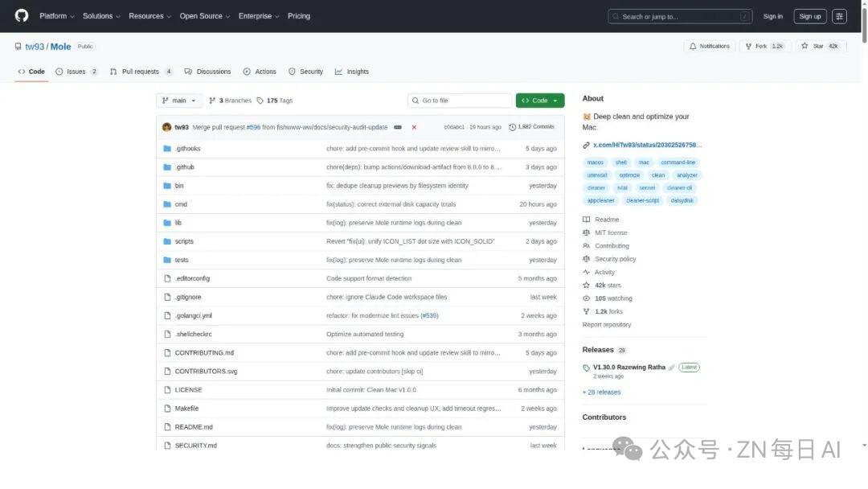Click the Sign up button
The height and width of the screenshot is (489, 868).
pos(809,16)
